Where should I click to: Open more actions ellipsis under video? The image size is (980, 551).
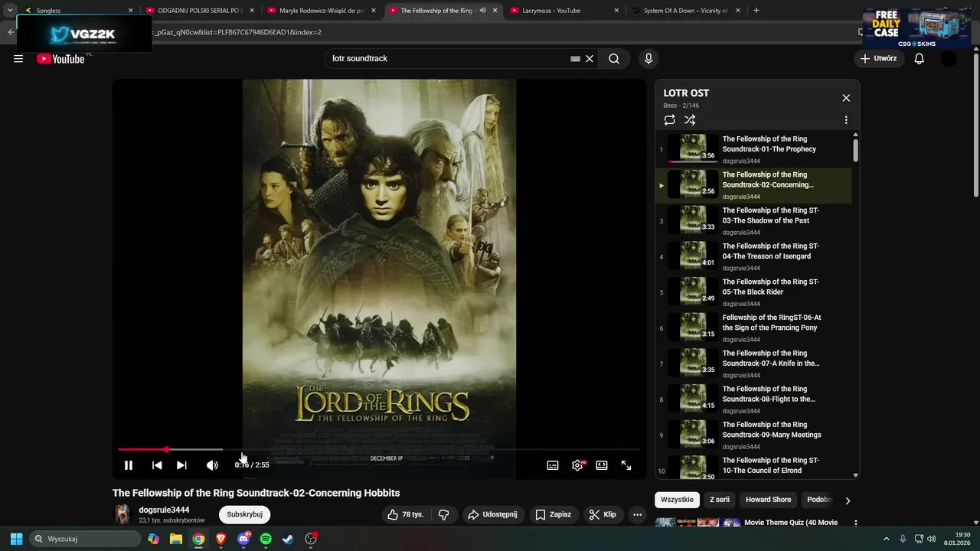pyautogui.click(x=637, y=515)
